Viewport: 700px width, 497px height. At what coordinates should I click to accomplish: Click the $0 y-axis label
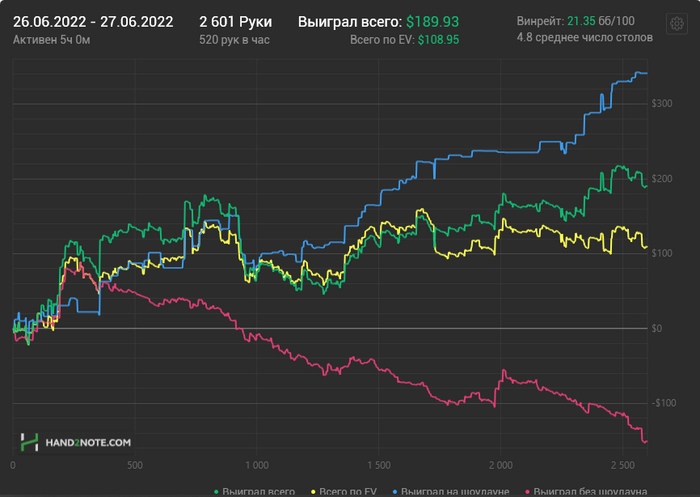tap(656, 328)
